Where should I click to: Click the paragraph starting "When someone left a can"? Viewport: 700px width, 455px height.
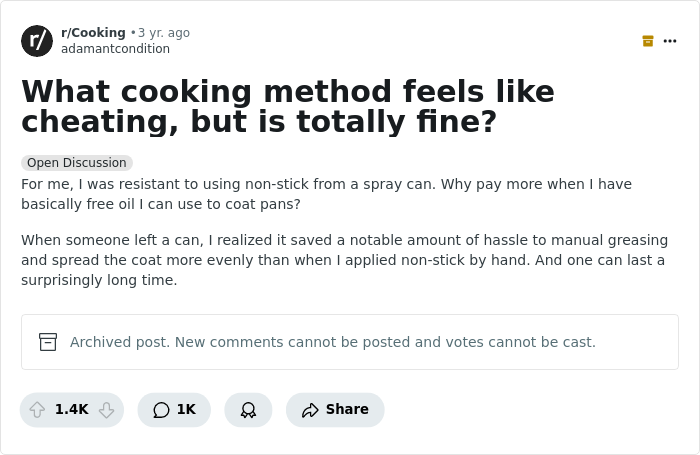click(x=342, y=260)
